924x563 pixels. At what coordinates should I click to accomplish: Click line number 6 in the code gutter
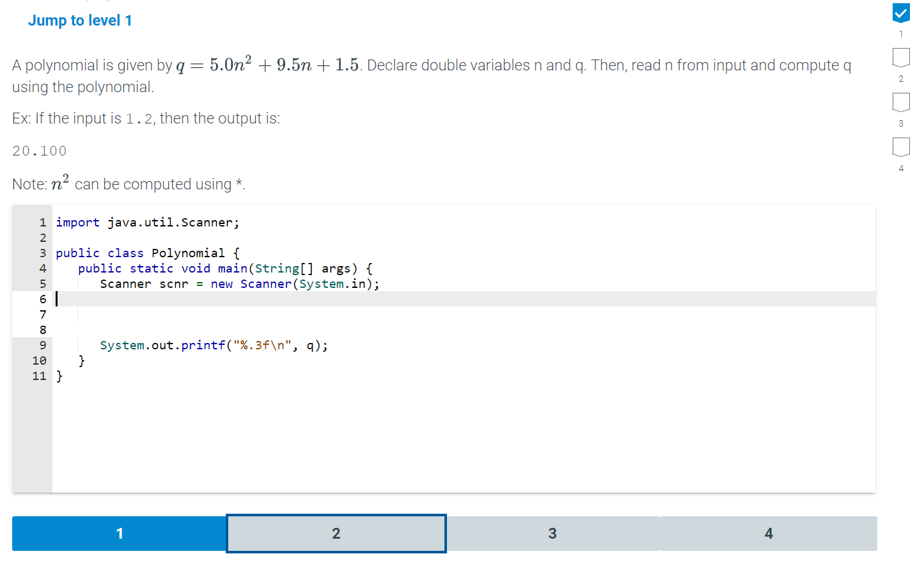[x=42, y=299]
